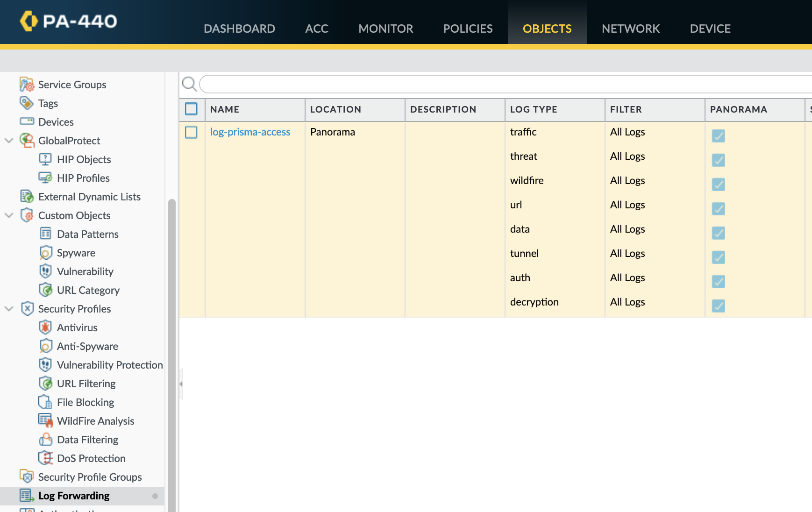Click the PA-440 logo

click(x=69, y=21)
